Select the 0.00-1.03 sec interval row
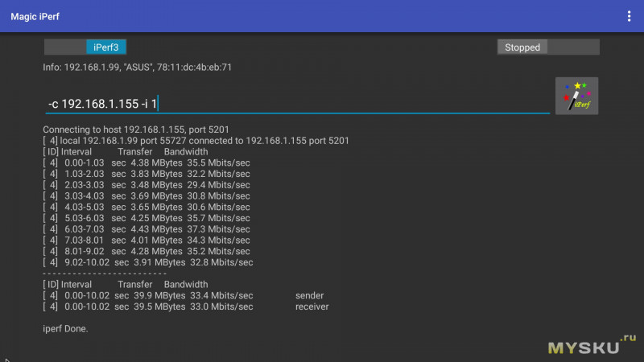Image resolution: width=644 pixels, height=362 pixels. (147, 163)
